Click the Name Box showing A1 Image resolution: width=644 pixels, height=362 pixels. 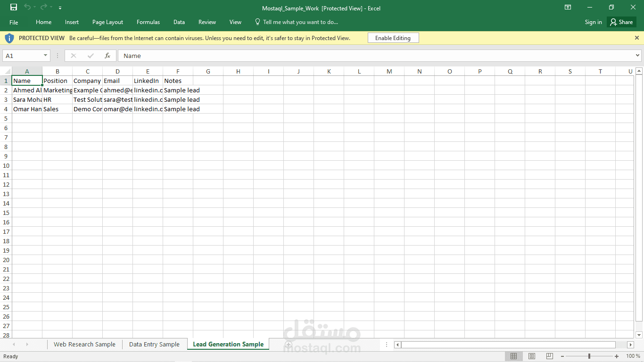tap(23, 56)
